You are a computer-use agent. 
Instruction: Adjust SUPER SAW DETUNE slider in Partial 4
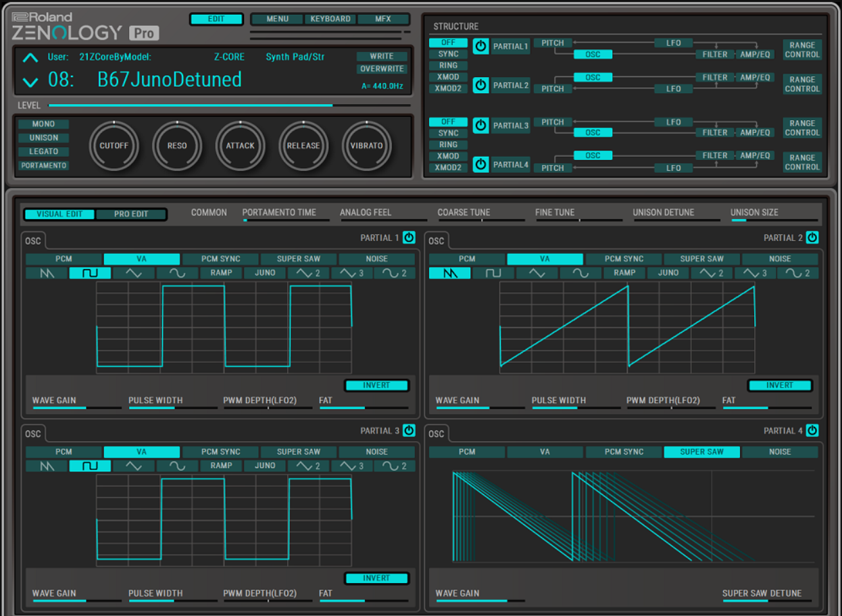pyautogui.click(x=767, y=600)
